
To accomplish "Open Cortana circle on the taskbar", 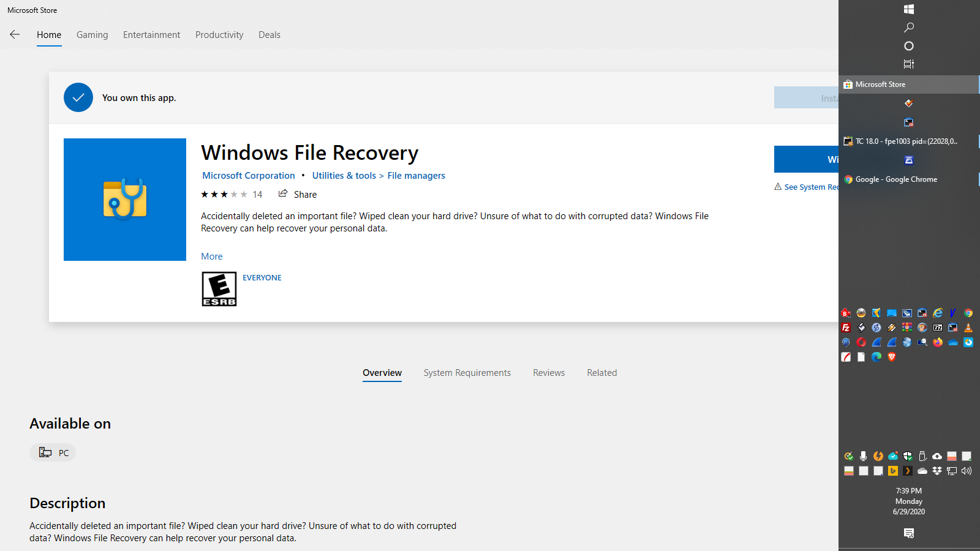I will [x=909, y=46].
